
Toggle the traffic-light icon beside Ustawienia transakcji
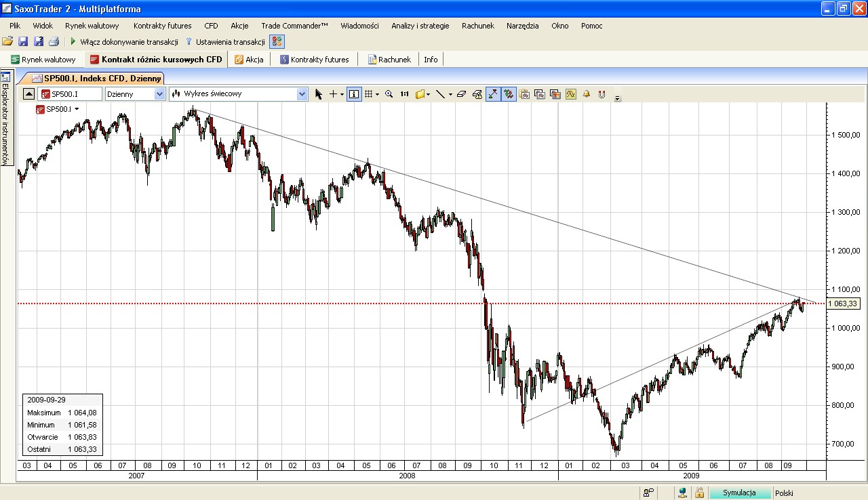[277, 42]
